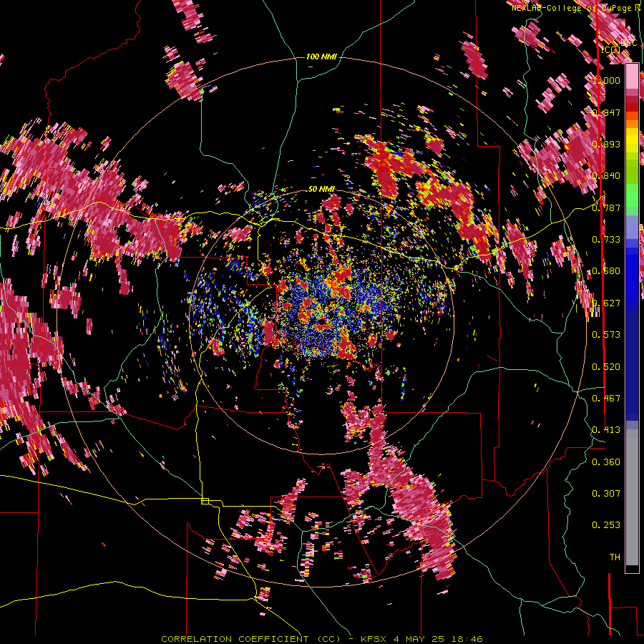Screen dimensions: 644x644
Task: Pick the bright green band of the color bar
Action: pos(632,195)
